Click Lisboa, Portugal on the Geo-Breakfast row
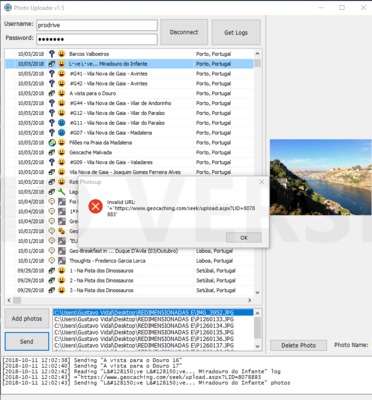 coord(214,251)
